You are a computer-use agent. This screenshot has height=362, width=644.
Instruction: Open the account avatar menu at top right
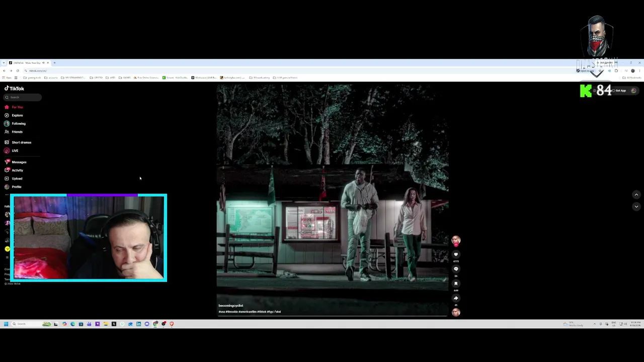point(633,90)
